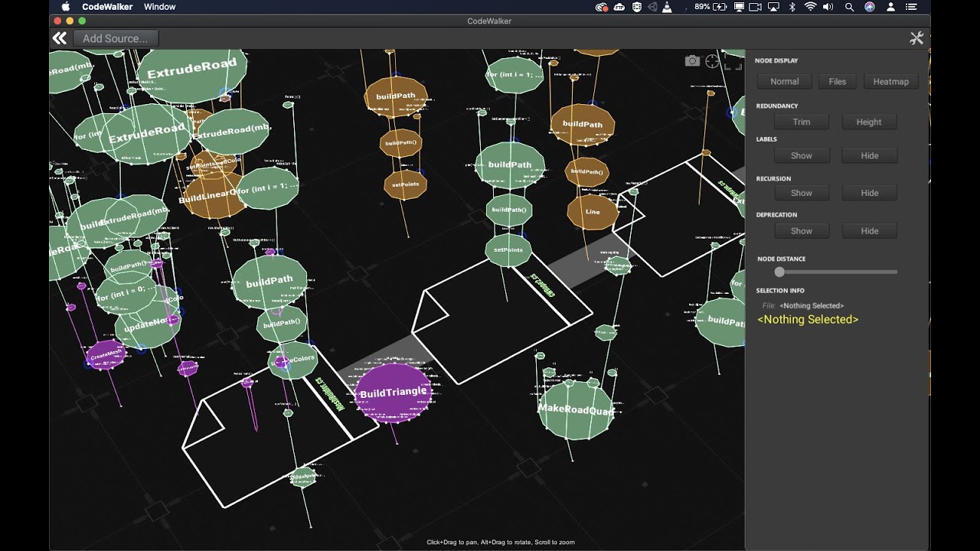Click the shield icon in the menu bar
980x551 pixels.
coord(637,7)
